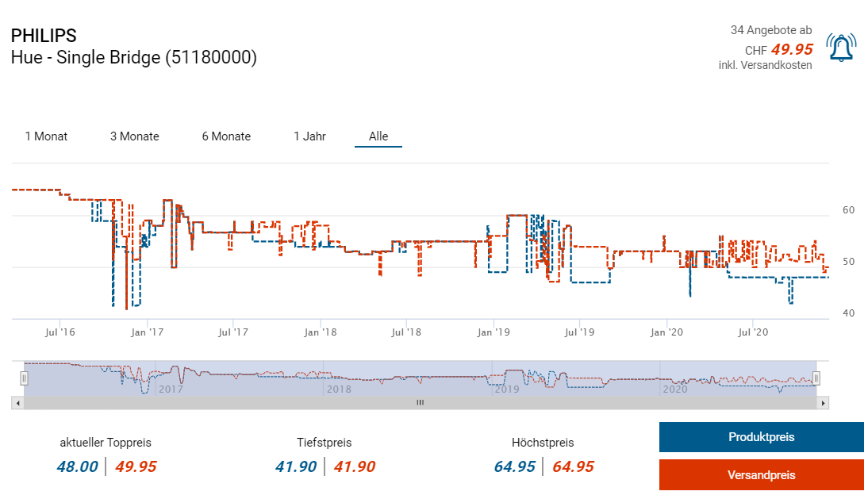
Task: Click the left scroll arrow below the chart
Action: coord(17,403)
